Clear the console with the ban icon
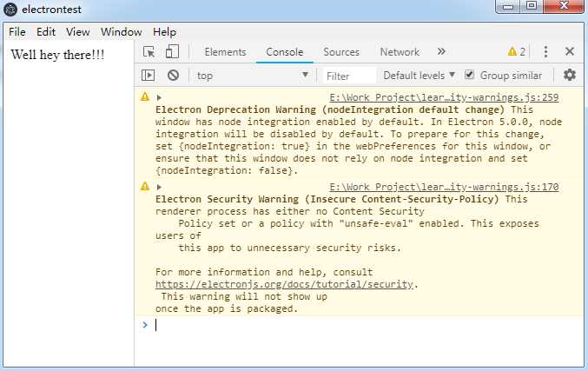The height and width of the screenshot is (371, 588). (x=173, y=75)
